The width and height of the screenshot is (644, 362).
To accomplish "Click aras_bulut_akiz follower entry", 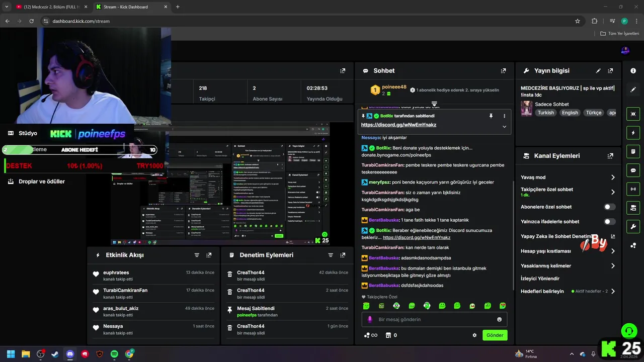I will pos(121,308).
